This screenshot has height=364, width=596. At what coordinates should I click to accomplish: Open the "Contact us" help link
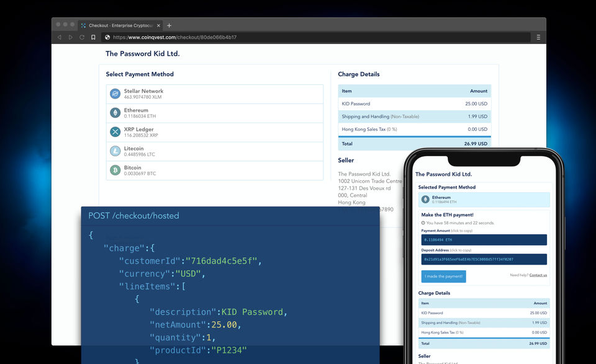(x=538, y=275)
